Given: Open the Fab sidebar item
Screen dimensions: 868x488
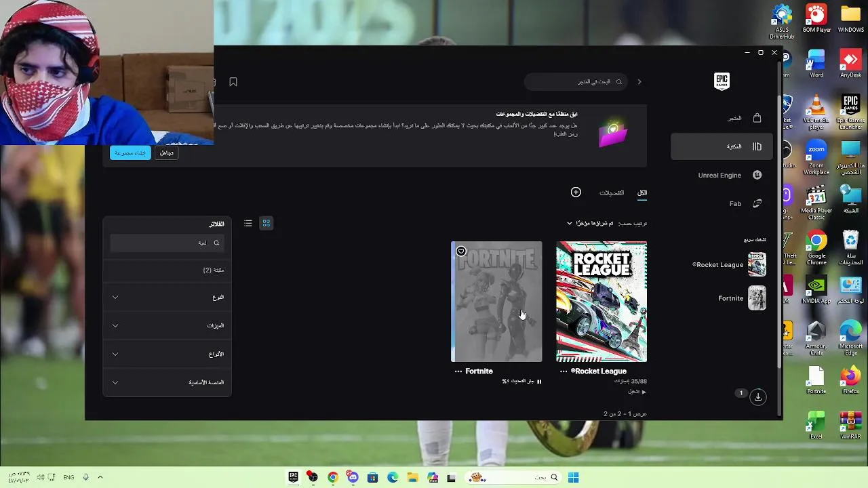Looking at the screenshot, I should (x=722, y=203).
